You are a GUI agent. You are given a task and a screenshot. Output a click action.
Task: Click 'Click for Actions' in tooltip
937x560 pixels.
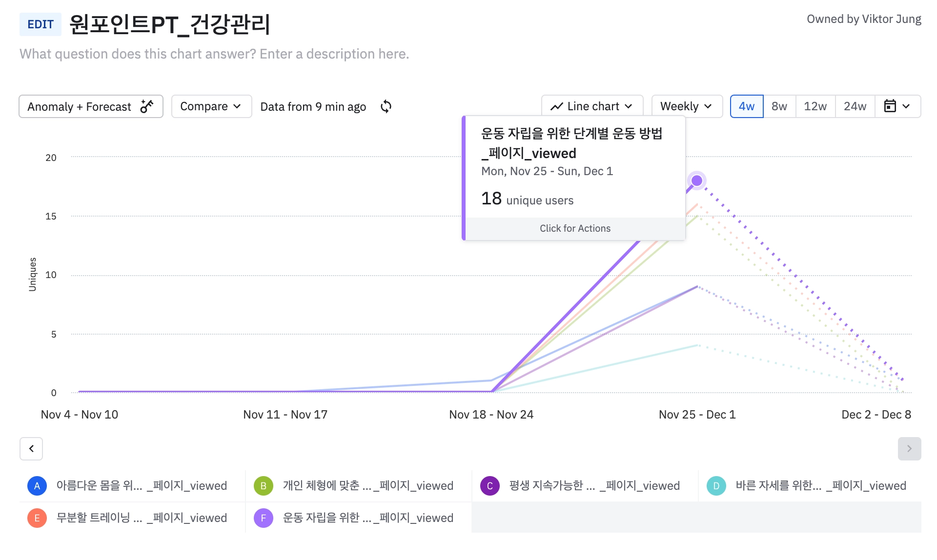(x=575, y=228)
